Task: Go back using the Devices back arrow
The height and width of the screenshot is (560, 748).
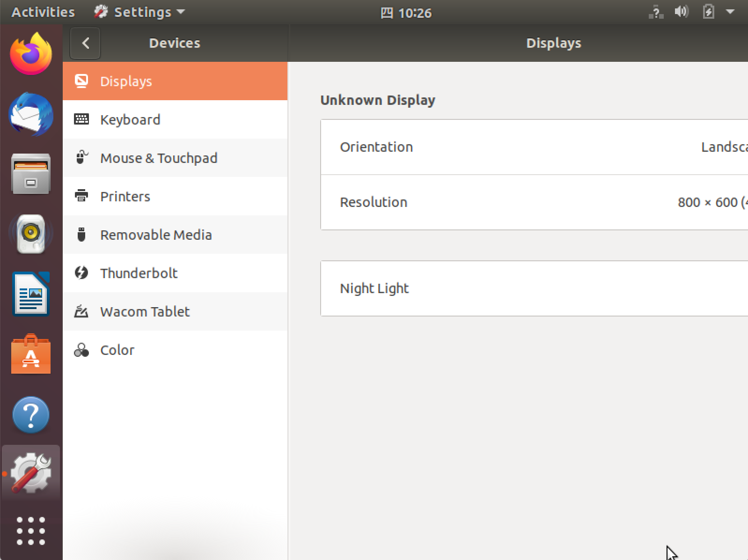Action: 85,43
